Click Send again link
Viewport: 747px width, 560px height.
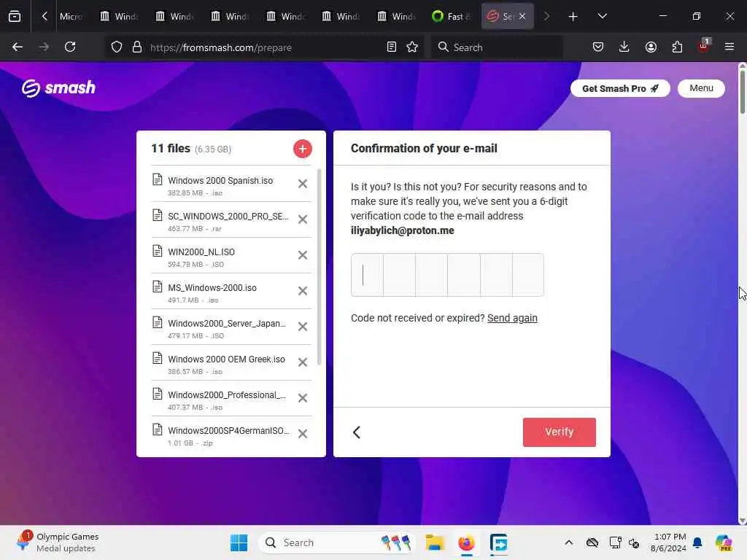[512, 318]
